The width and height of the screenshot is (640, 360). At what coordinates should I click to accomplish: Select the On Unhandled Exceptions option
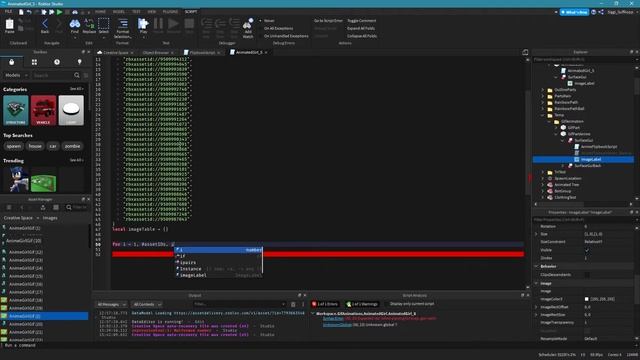pos(283,36)
